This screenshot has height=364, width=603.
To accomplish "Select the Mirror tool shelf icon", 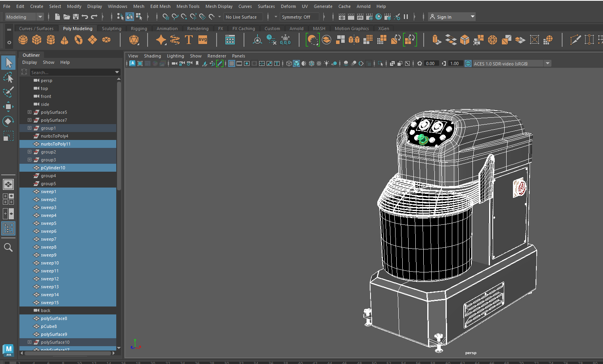I will click(x=354, y=40).
